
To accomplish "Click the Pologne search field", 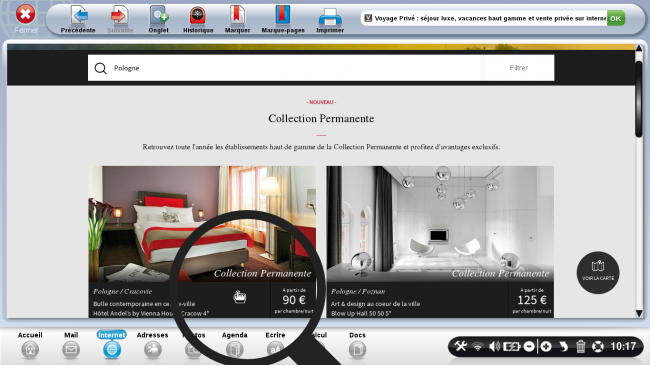I will pos(286,68).
